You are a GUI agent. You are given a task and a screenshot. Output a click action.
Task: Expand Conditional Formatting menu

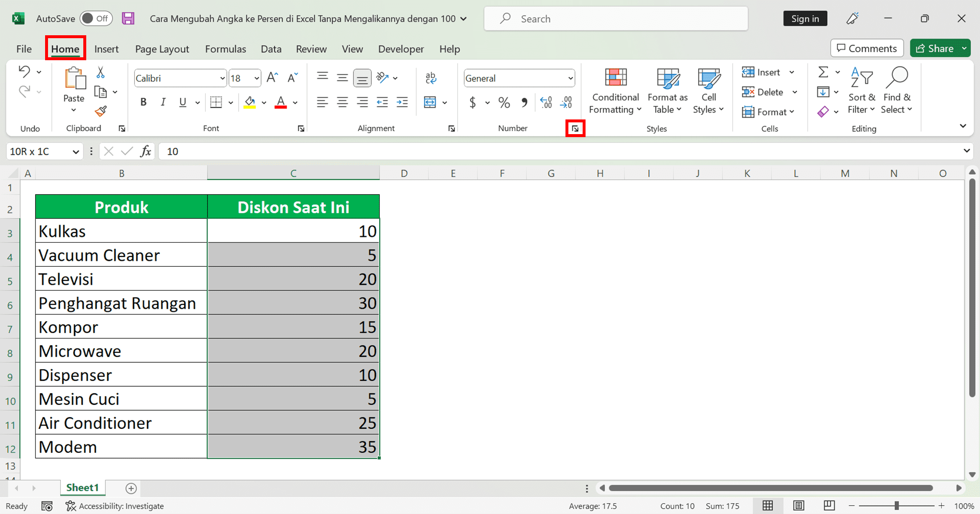pyautogui.click(x=615, y=91)
